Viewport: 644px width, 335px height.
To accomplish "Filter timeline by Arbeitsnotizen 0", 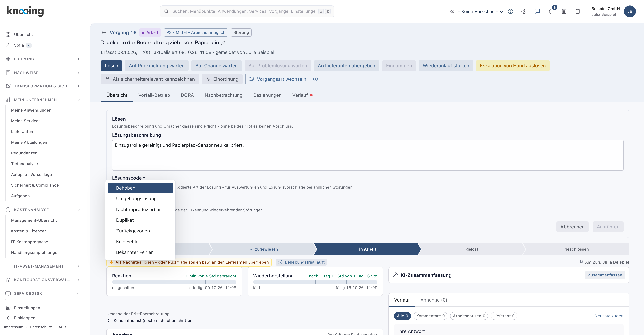I will (469, 316).
